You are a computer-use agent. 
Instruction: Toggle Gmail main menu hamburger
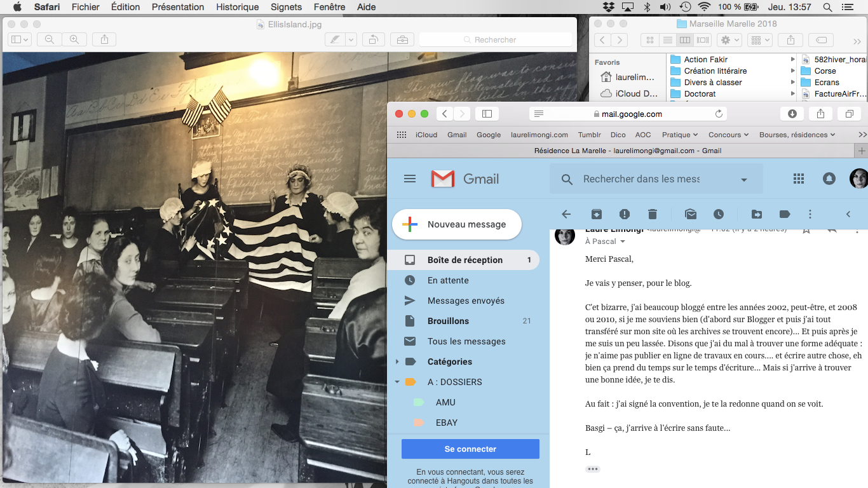pos(410,179)
